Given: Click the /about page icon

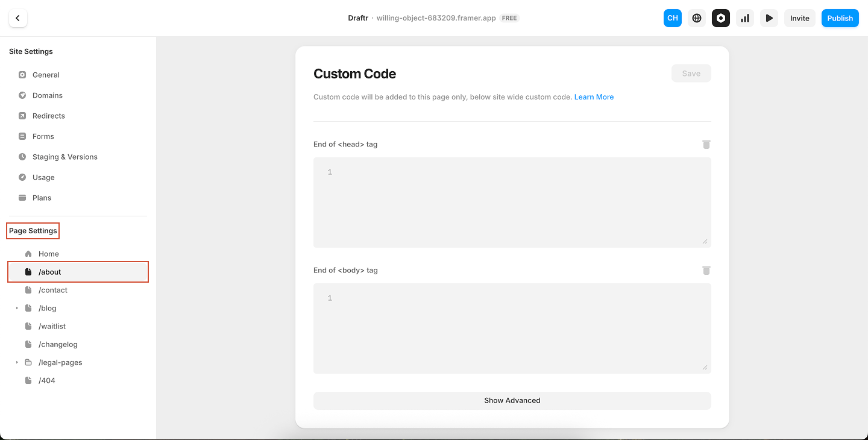Looking at the screenshot, I should pos(28,272).
